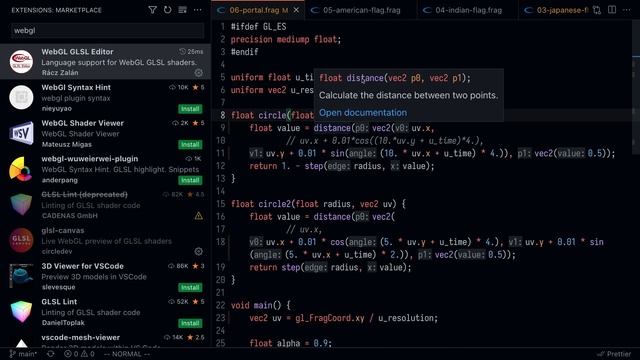The image size is (640, 360).
Task: Click the Prettier status bar item
Action: (x=613, y=354)
